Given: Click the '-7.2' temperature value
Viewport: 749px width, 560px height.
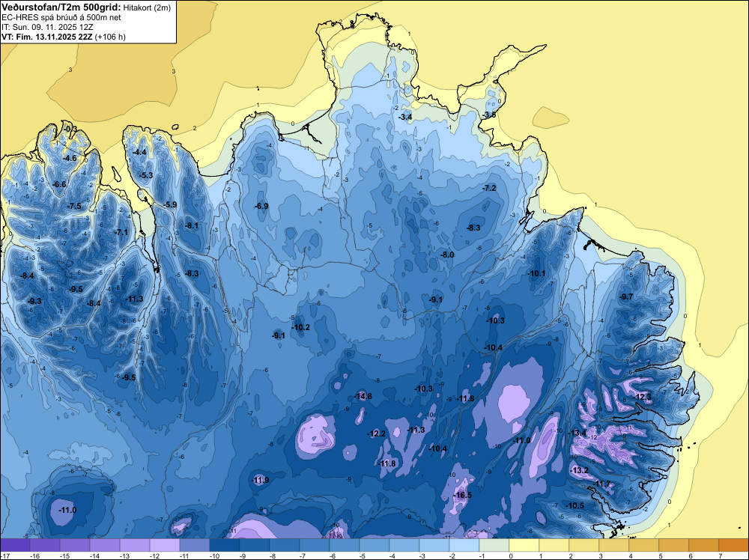Looking at the screenshot, I should click(x=490, y=189).
